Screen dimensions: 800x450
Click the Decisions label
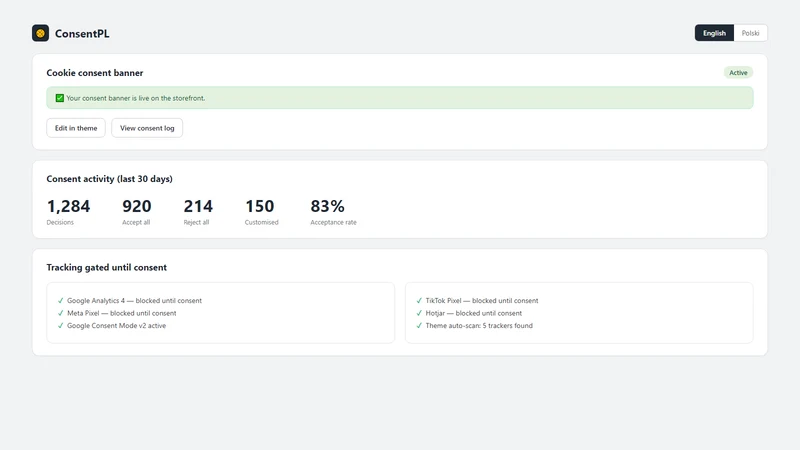(60, 222)
